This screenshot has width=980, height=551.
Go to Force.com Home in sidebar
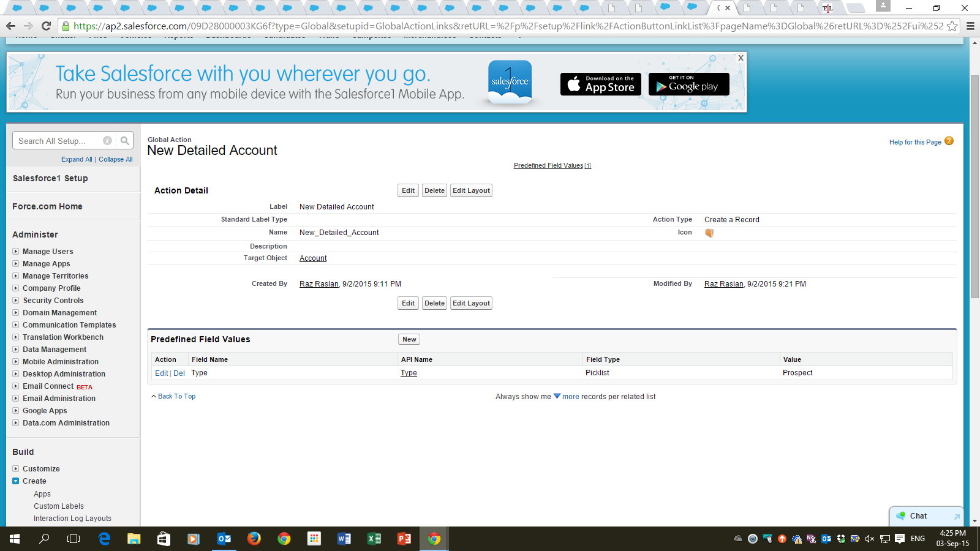[47, 206]
